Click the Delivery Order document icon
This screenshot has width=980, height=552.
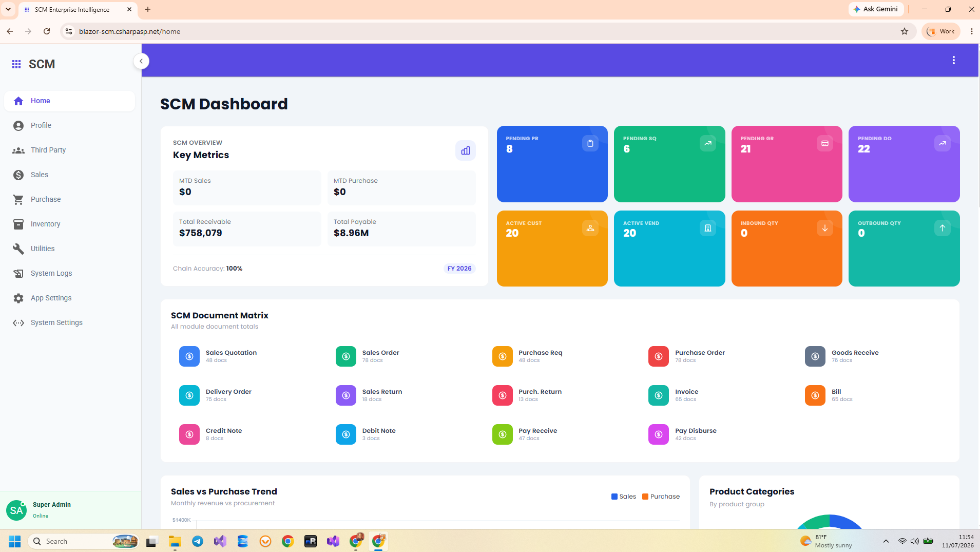(x=189, y=395)
